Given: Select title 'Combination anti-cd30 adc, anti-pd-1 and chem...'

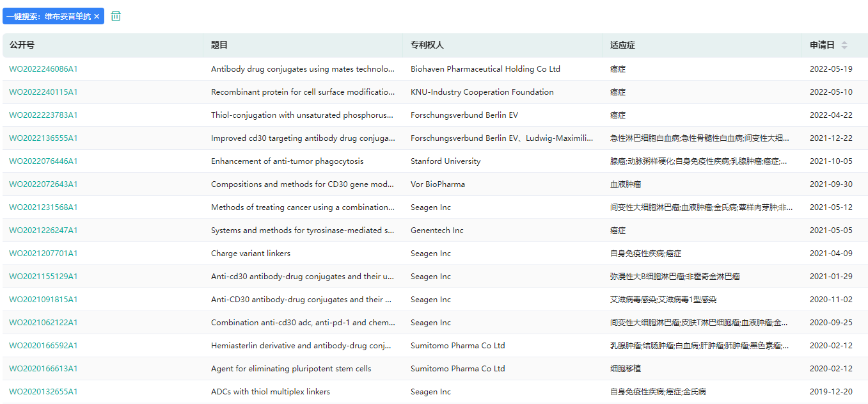Looking at the screenshot, I should coord(303,323).
